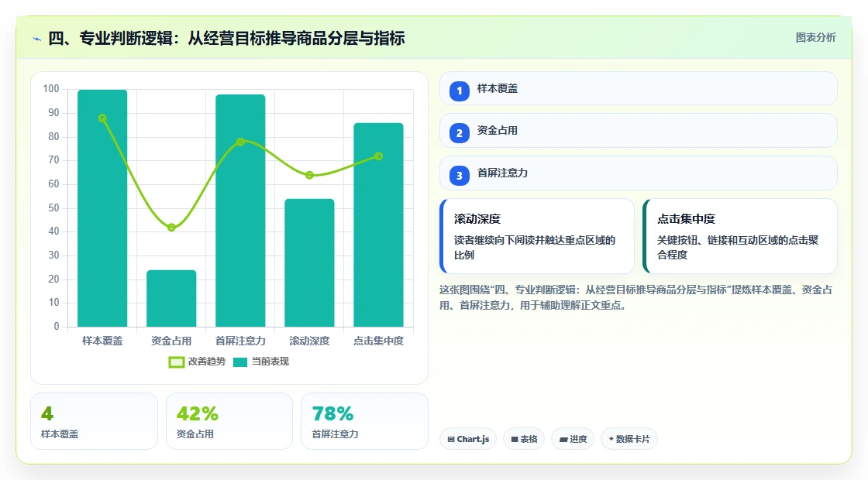Click the 0 y-axis value
868x480 pixels.
(x=57, y=326)
